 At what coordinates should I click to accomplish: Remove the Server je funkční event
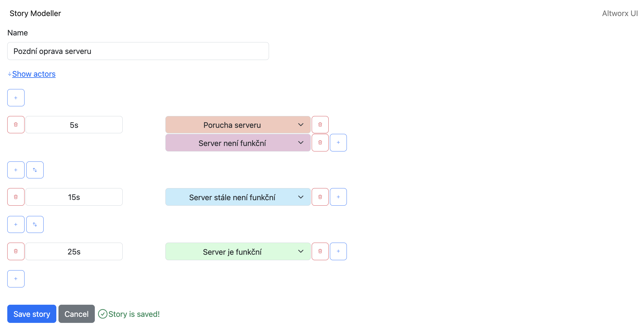coord(320,251)
